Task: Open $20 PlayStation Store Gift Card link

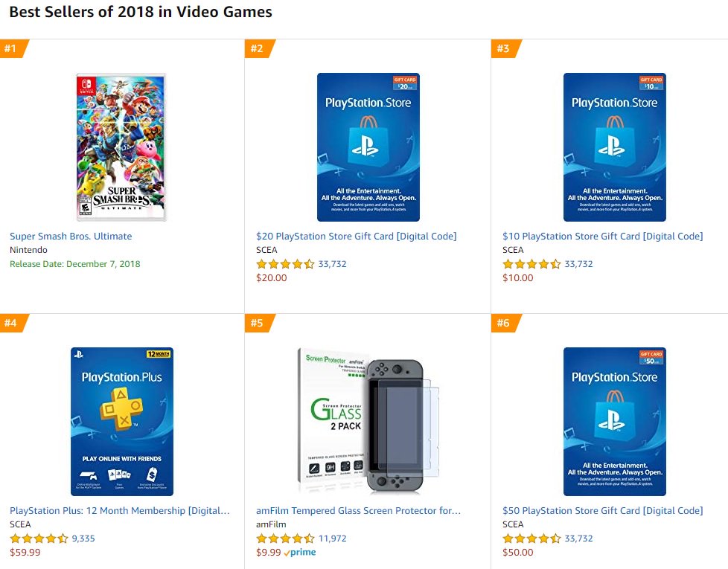Action: click(356, 236)
